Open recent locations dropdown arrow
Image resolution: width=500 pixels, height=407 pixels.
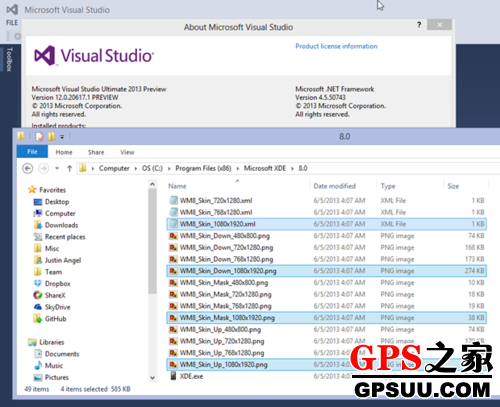(x=57, y=168)
